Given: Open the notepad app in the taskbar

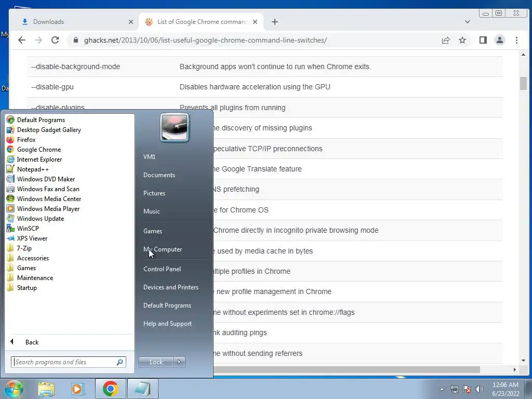Looking at the screenshot, I should click(142, 389).
